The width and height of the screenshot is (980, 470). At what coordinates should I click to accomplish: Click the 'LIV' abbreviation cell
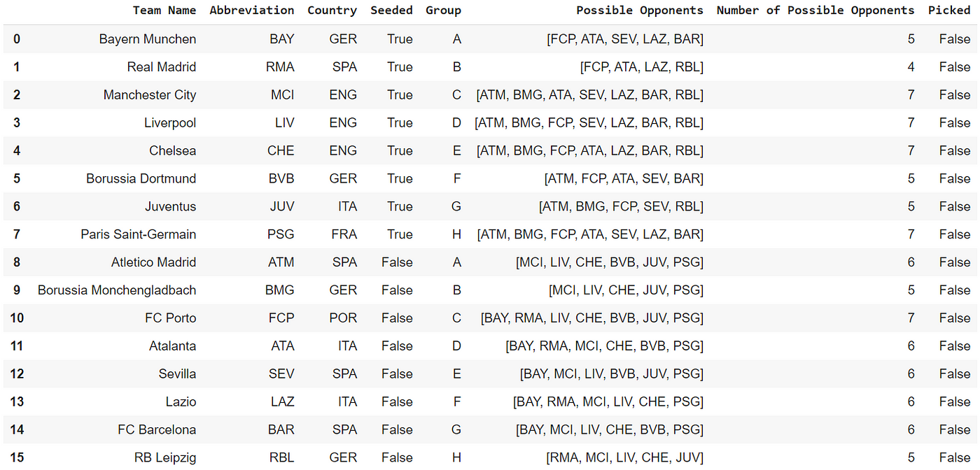click(285, 123)
